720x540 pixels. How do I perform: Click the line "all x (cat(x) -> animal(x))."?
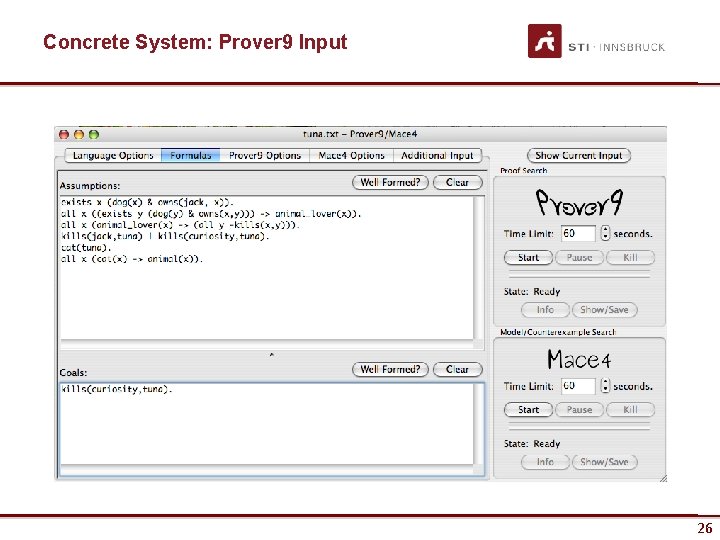[132, 259]
